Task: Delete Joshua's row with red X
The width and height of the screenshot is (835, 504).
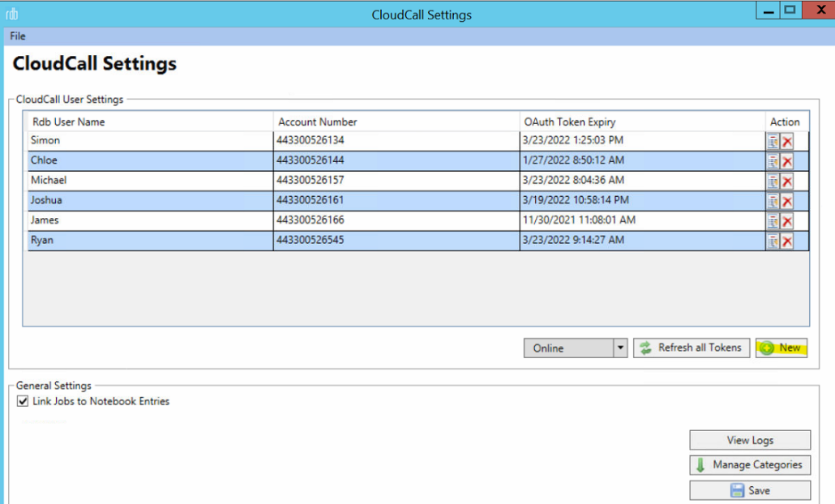Action: pos(787,201)
